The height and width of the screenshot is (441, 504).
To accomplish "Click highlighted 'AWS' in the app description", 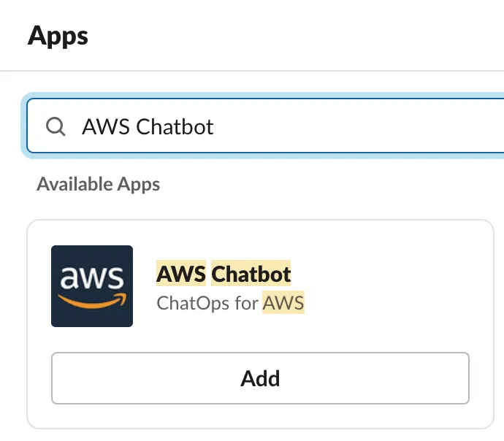I will point(284,302).
